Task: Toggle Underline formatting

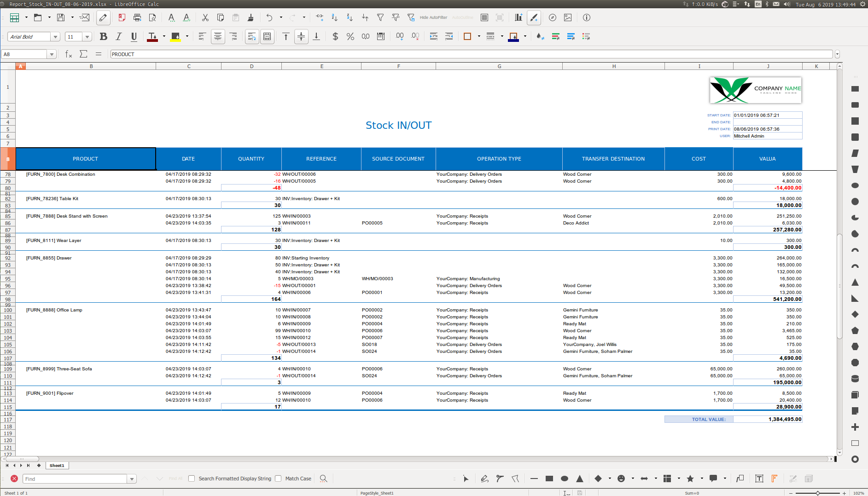Action: (x=134, y=36)
